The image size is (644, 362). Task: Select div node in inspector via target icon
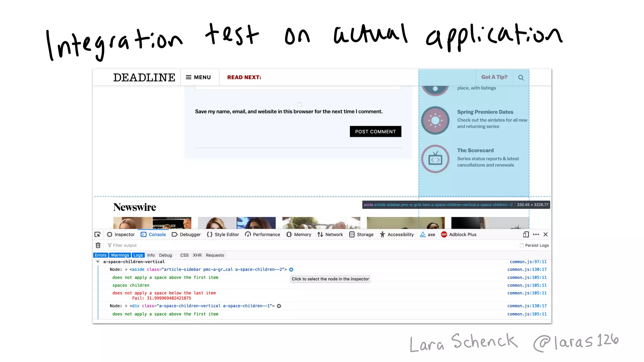tap(279, 306)
